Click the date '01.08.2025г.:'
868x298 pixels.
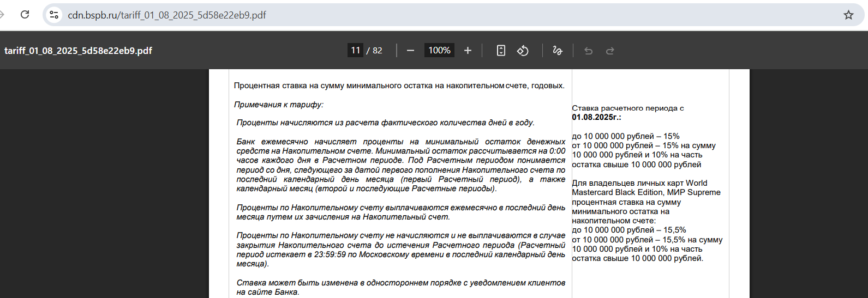[x=596, y=117]
